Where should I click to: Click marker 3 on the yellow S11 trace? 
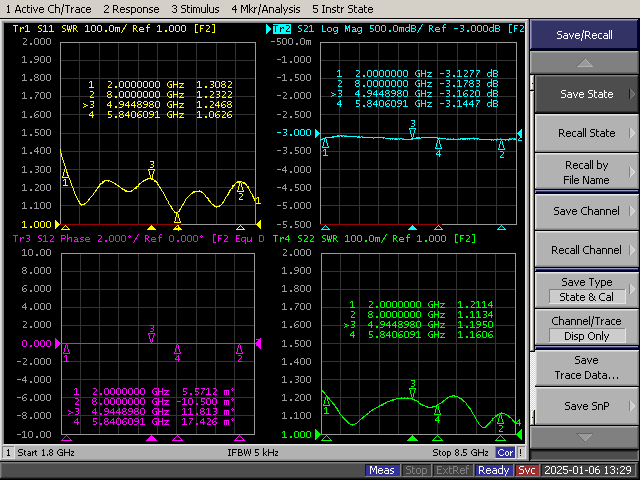151,174
